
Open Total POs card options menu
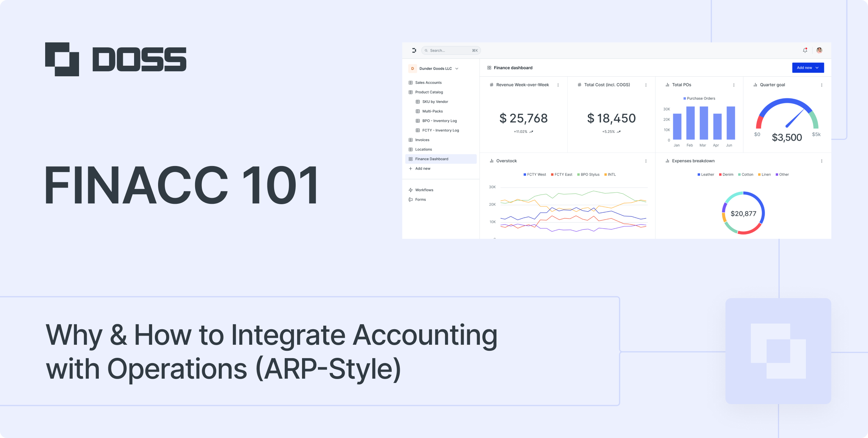[x=734, y=85]
